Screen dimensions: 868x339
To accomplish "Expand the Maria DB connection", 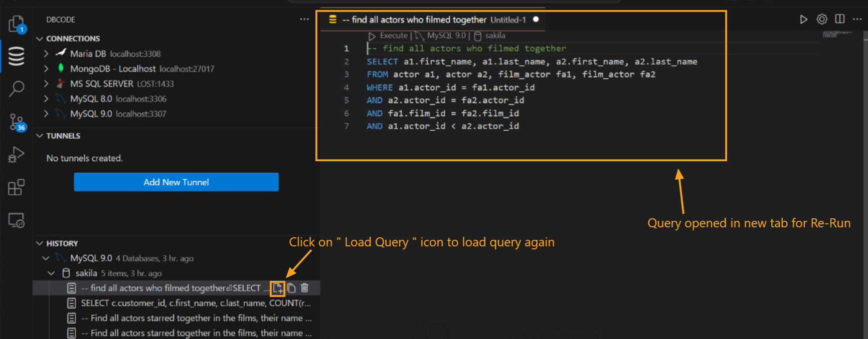I will click(46, 54).
